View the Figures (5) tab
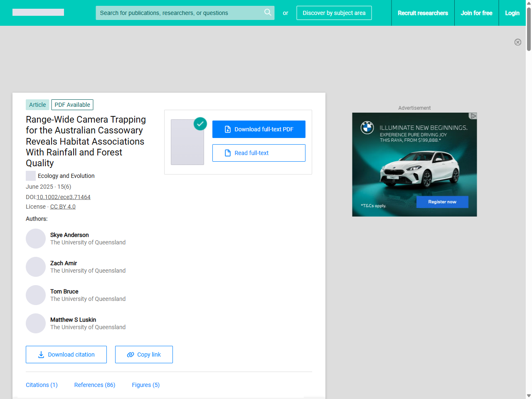Viewport: 532px width, 399px height. click(x=145, y=385)
